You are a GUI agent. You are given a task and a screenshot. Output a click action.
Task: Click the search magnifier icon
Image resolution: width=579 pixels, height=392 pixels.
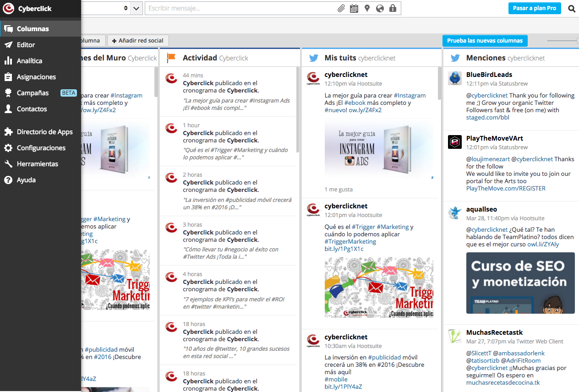pos(572,8)
